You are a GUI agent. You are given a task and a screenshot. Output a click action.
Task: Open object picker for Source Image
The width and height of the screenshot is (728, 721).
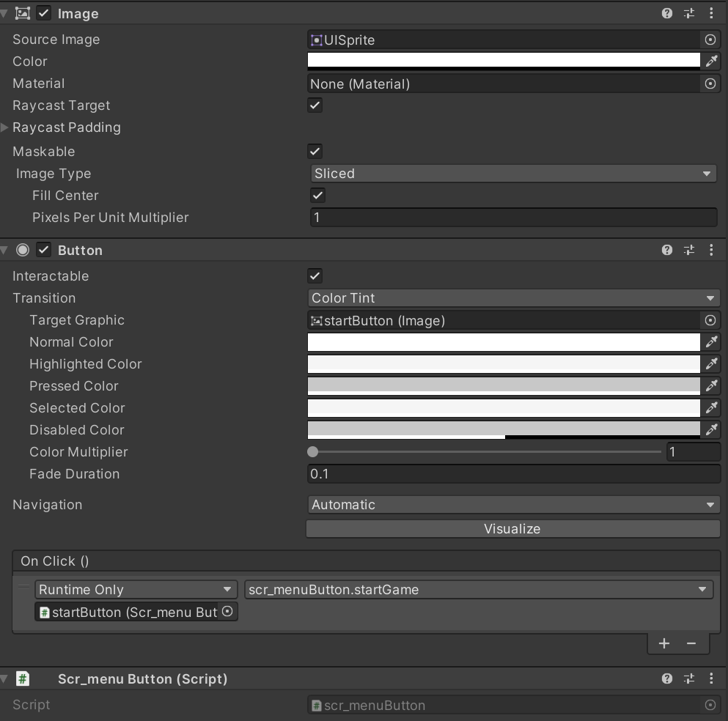coord(710,40)
